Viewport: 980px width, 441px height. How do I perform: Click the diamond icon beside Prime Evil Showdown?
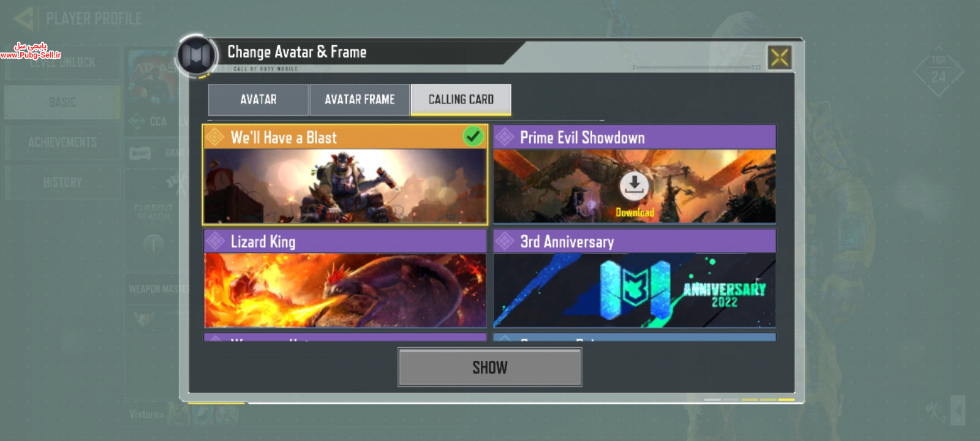[505, 137]
